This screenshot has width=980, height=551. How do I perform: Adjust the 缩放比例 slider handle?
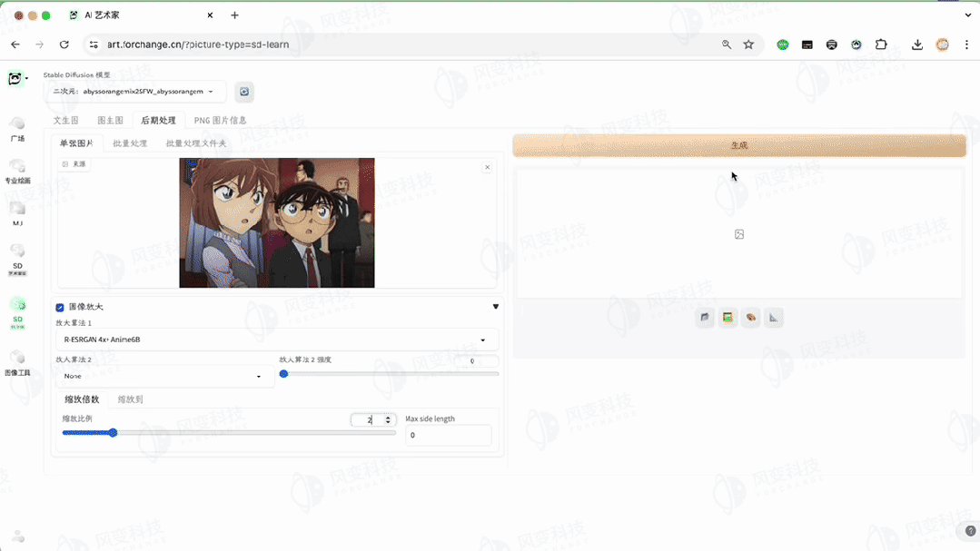click(114, 432)
